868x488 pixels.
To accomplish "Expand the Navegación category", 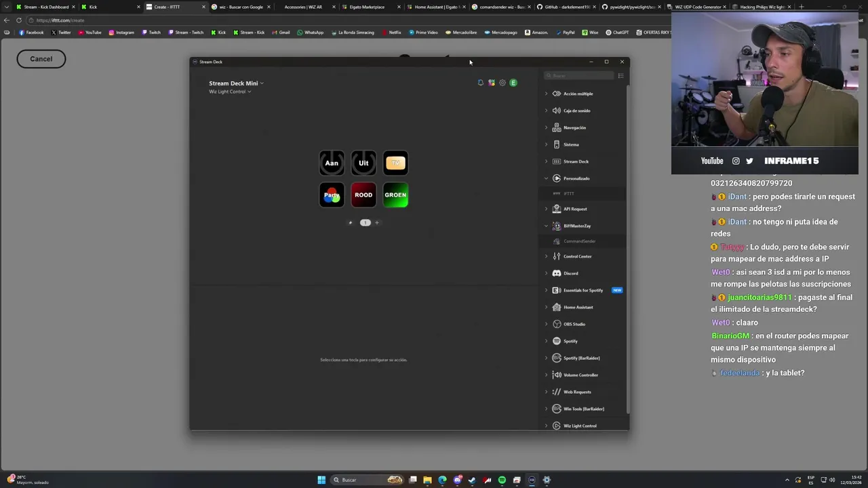I will coord(547,127).
